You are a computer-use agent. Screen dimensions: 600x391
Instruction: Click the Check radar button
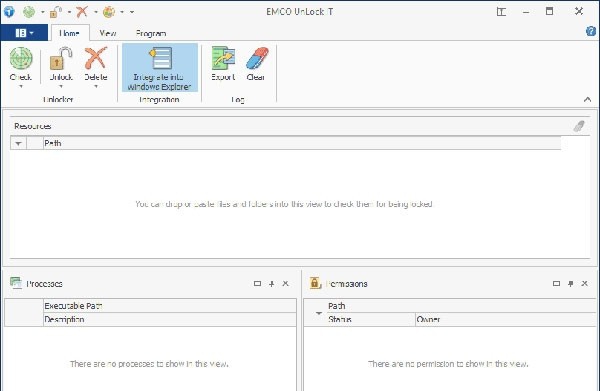coord(21,64)
